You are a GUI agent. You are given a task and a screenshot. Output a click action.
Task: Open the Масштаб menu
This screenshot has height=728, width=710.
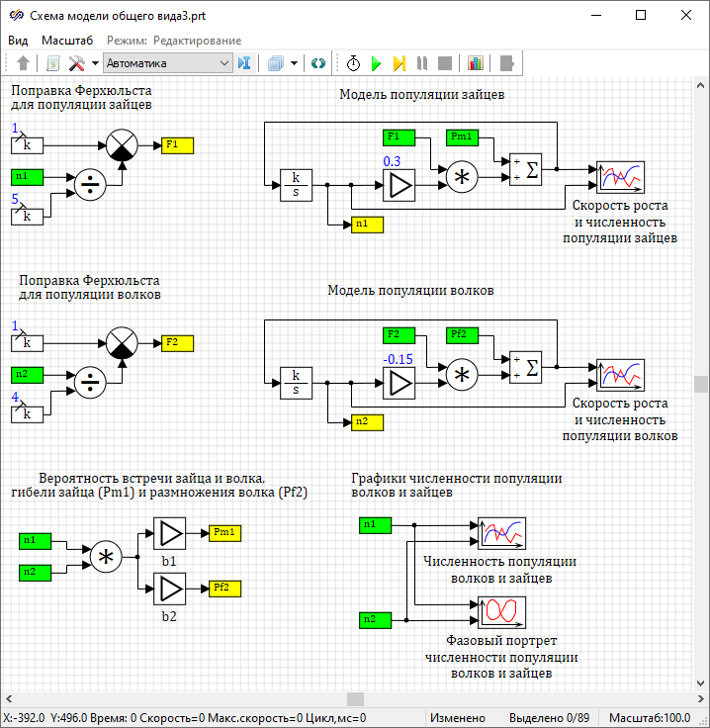67,40
